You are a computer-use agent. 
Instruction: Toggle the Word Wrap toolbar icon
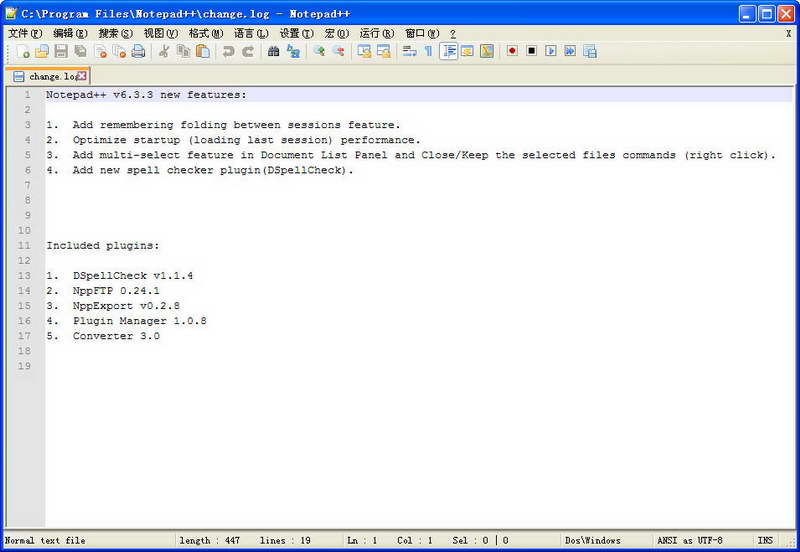click(409, 52)
